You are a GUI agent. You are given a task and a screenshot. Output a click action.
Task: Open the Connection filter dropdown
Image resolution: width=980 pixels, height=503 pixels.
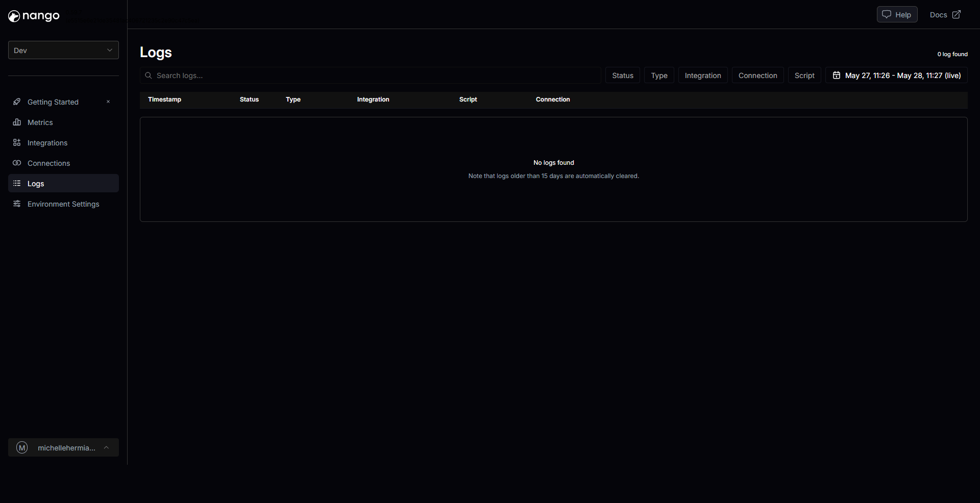pos(757,76)
